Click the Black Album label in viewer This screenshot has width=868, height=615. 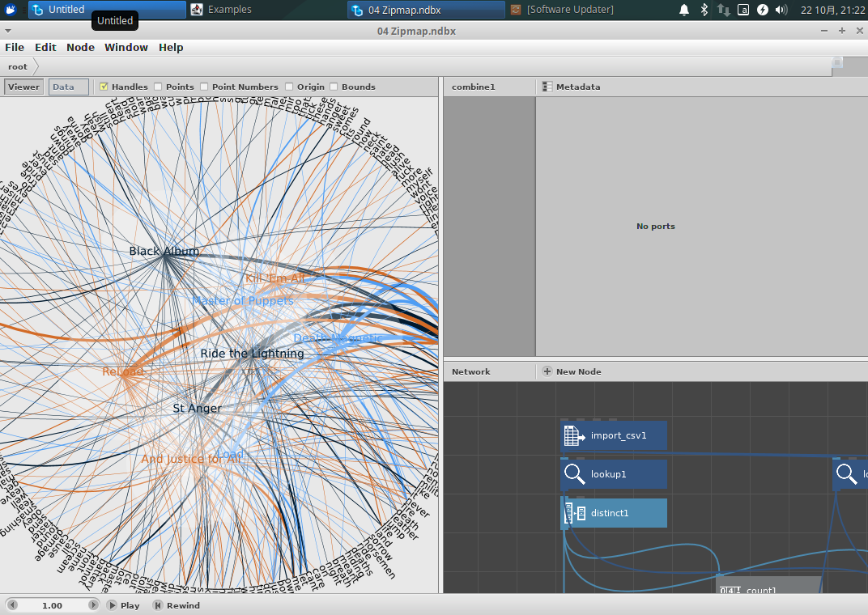(x=164, y=251)
